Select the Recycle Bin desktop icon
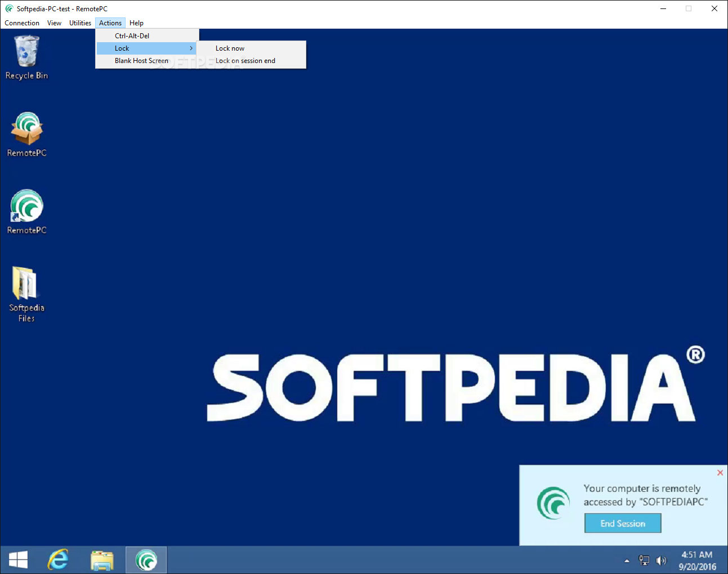This screenshot has width=728, height=574. (x=26, y=57)
